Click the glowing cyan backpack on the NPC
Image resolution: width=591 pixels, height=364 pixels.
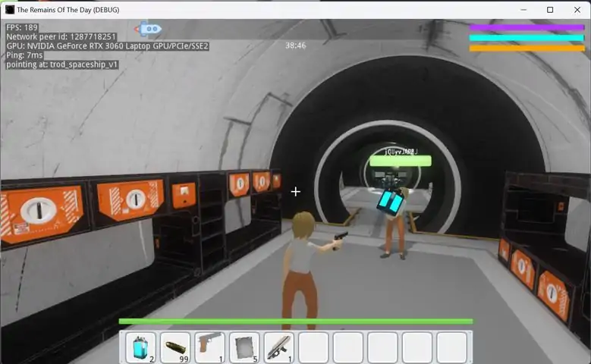pos(391,202)
